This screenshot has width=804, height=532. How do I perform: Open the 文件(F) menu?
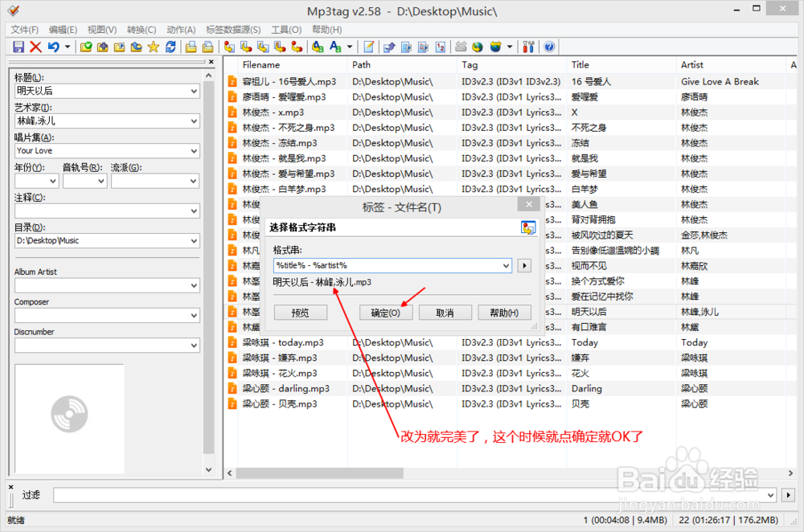(x=25, y=30)
